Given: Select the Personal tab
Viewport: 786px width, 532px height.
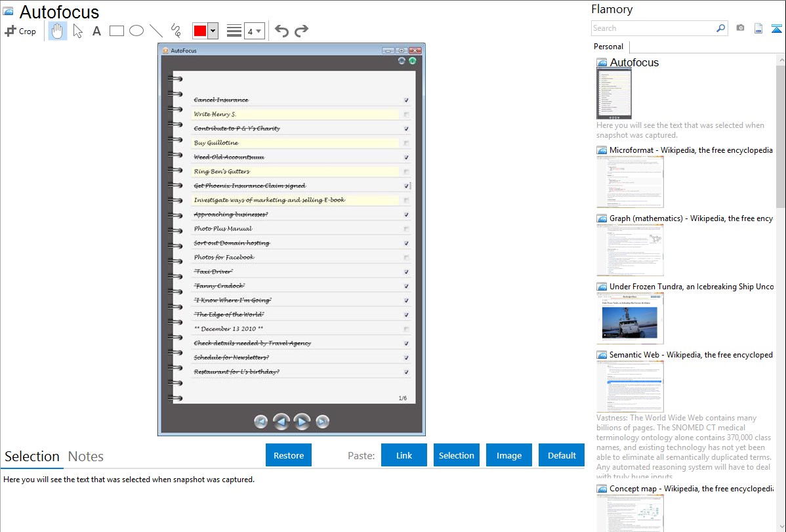Looking at the screenshot, I should pyautogui.click(x=609, y=47).
